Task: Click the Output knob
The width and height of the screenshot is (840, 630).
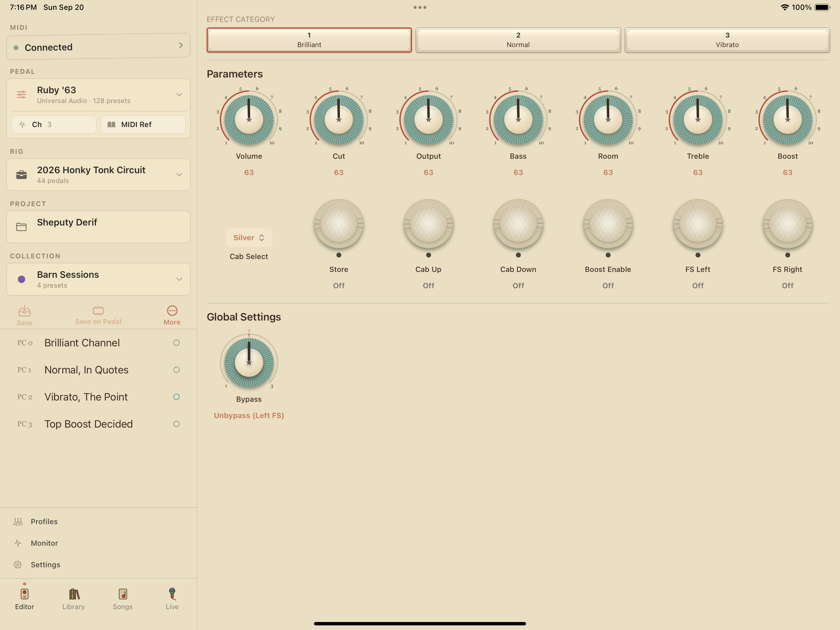Action: [428, 119]
